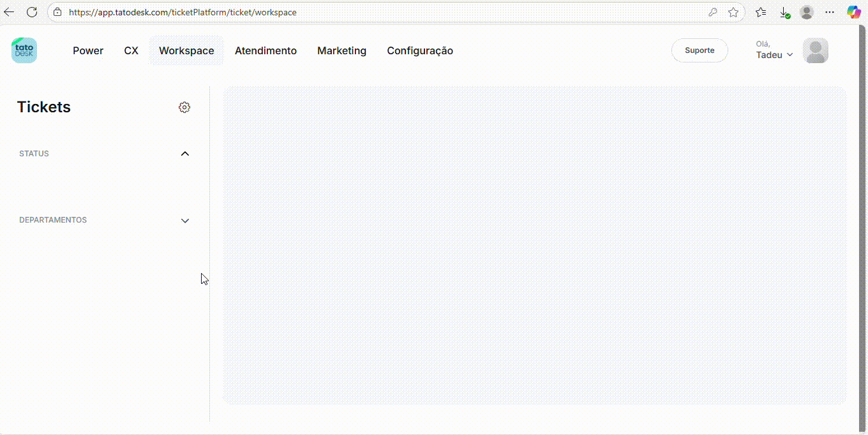Open browser downloads icon
The height and width of the screenshot is (435, 868).
point(784,12)
